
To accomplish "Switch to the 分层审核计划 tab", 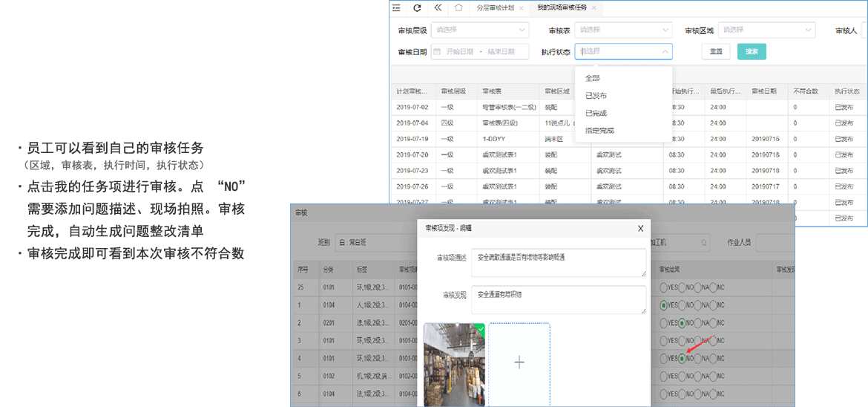I will (x=495, y=7).
